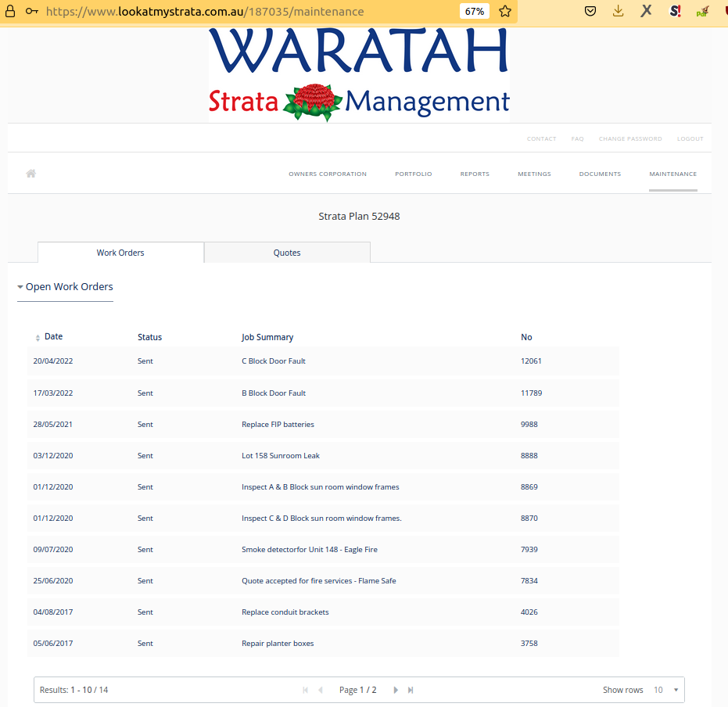Image resolution: width=728 pixels, height=707 pixels.
Task: Bookmark this page with the star icon
Action: 505,11
